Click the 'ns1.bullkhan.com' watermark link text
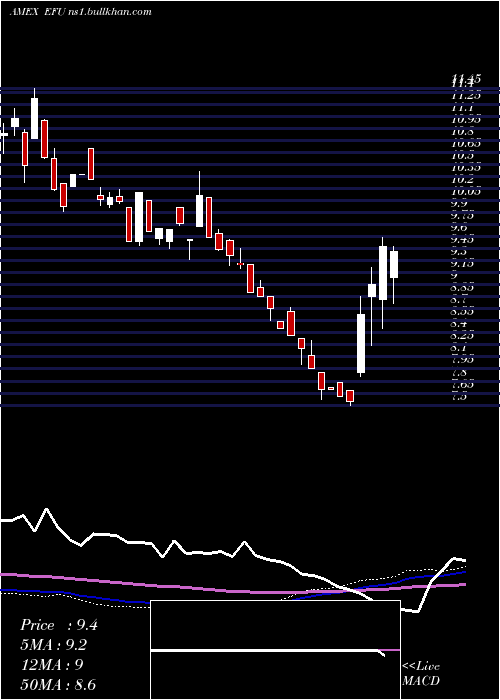This screenshot has height=700, width=500. click(x=110, y=12)
